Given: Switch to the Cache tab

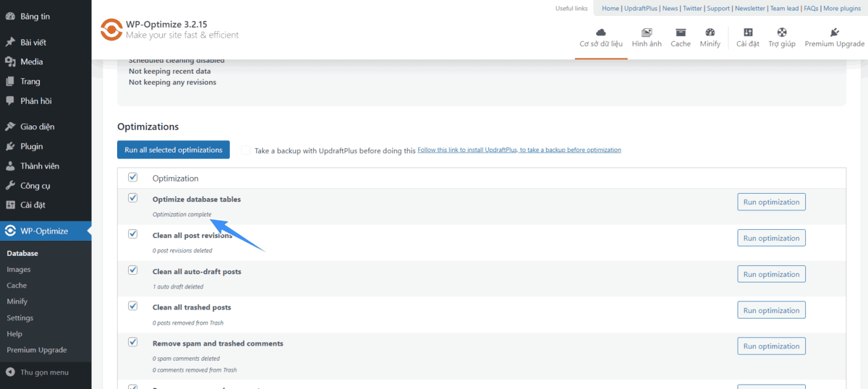Looking at the screenshot, I should coord(681,38).
